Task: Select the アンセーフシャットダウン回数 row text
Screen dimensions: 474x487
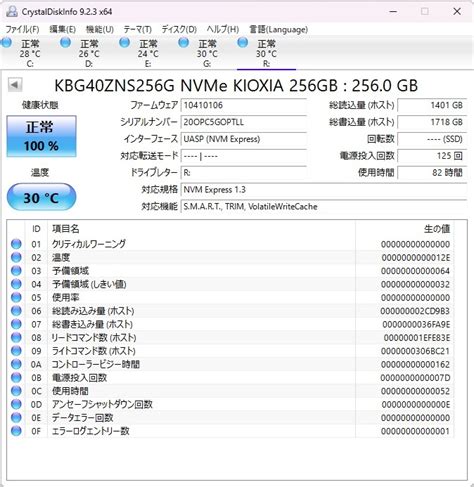Action: [x=102, y=404]
